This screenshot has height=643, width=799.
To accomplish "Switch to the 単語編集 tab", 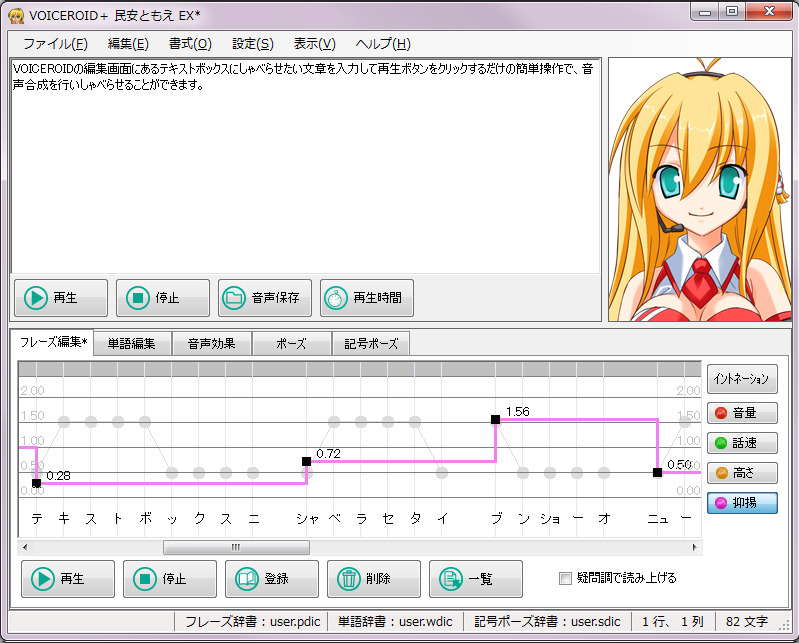I will [131, 344].
